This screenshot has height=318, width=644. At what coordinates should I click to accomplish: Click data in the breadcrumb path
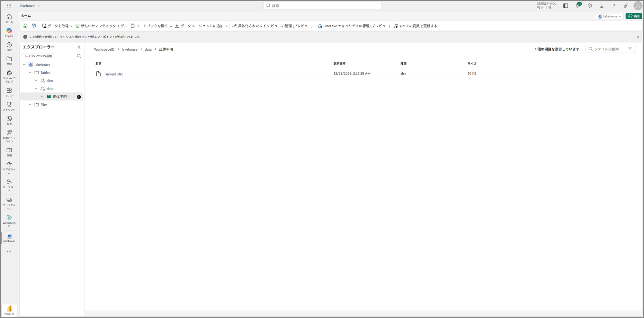(148, 49)
